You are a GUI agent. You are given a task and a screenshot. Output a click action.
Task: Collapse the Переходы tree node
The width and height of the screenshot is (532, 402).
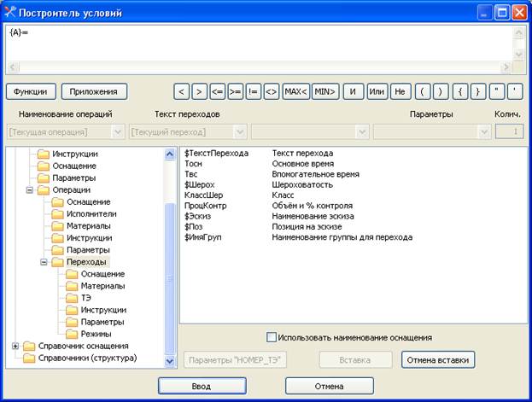click(44, 262)
